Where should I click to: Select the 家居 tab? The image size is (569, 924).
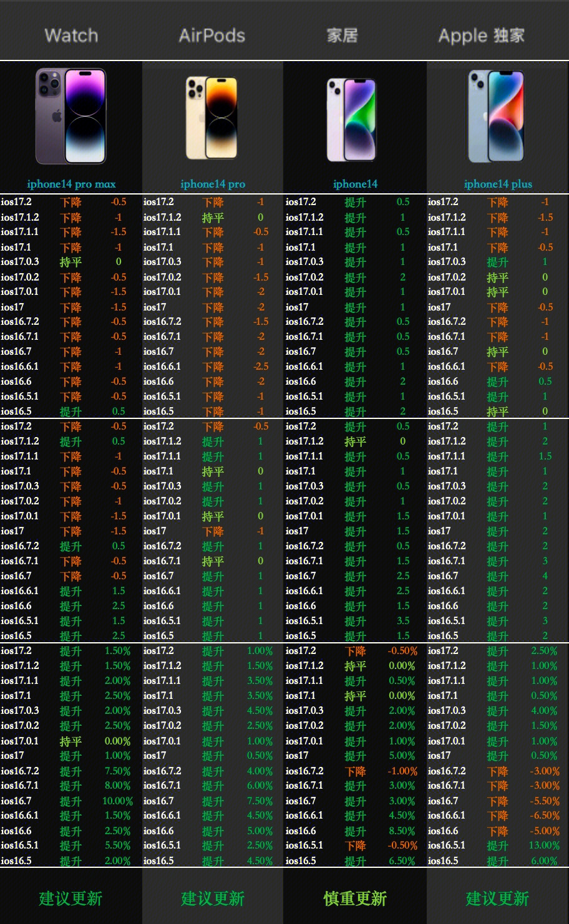point(343,36)
